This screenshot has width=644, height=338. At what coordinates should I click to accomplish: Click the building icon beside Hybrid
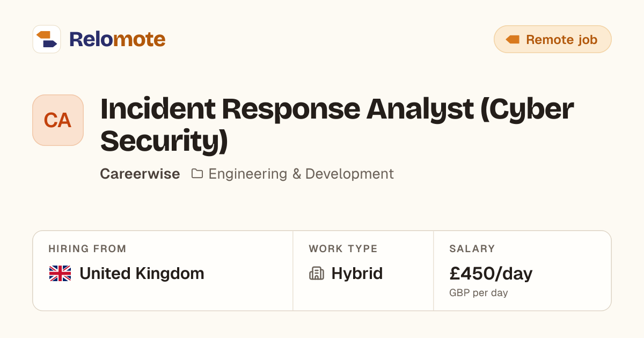(x=317, y=274)
